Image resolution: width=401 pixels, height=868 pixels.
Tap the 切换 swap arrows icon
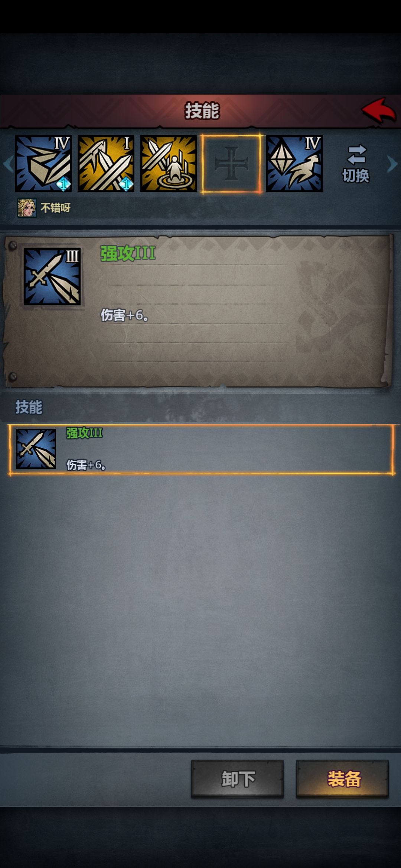(x=356, y=155)
